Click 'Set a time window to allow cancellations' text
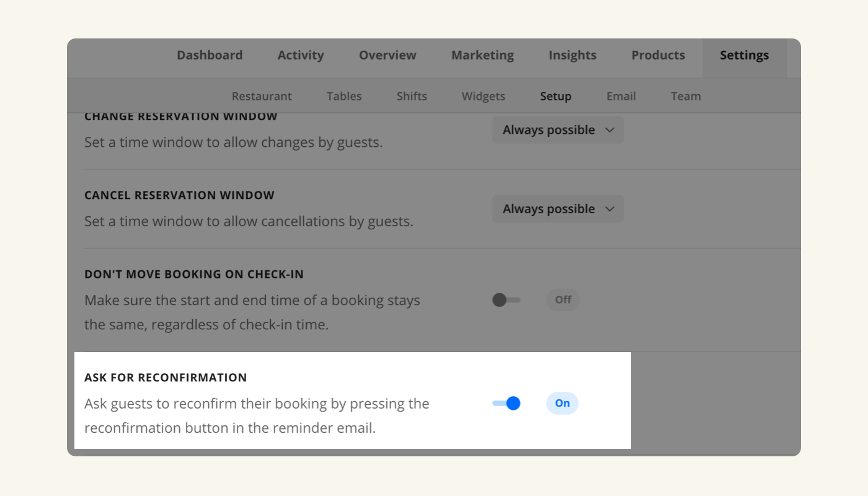 tap(249, 221)
